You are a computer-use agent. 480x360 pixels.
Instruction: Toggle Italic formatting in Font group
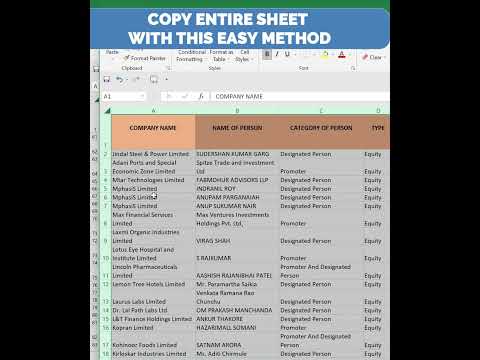[277, 54]
